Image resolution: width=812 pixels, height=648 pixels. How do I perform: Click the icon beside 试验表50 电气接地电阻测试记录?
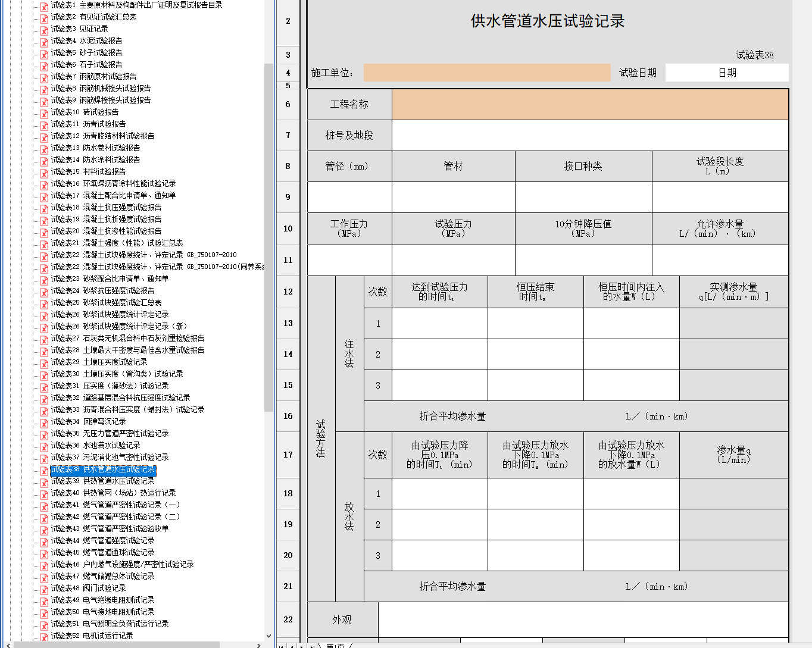[x=44, y=613]
